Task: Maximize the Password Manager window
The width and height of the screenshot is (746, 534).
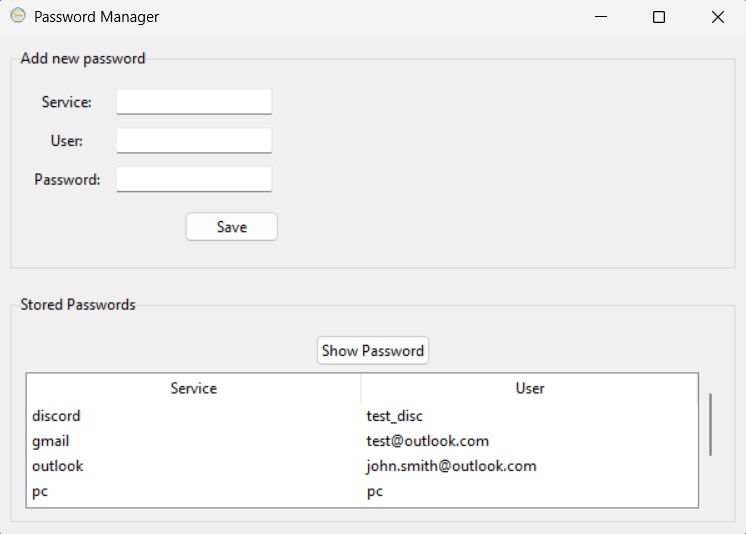Action: click(x=659, y=17)
